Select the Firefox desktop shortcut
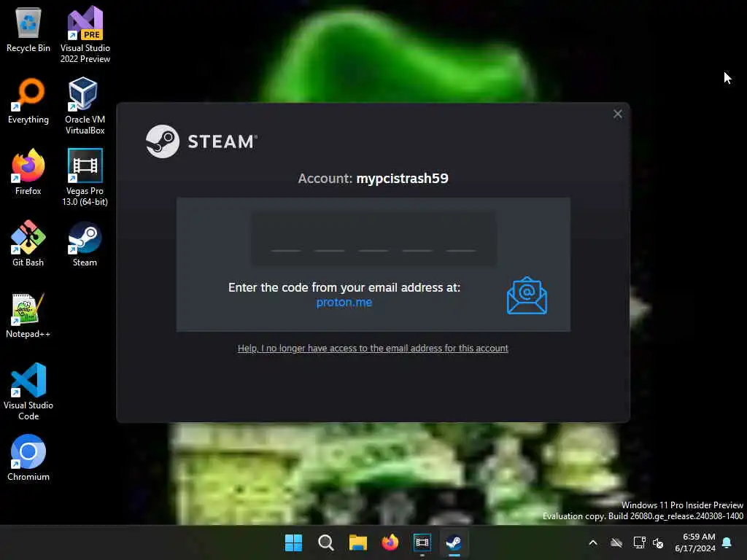Image resolution: width=747 pixels, height=560 pixels. (x=28, y=172)
